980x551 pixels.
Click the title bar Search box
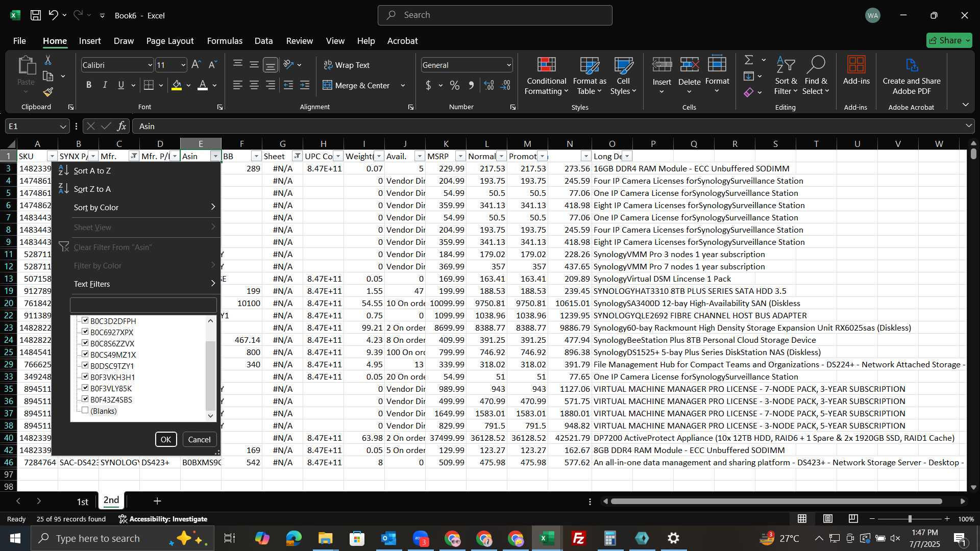[x=495, y=15]
